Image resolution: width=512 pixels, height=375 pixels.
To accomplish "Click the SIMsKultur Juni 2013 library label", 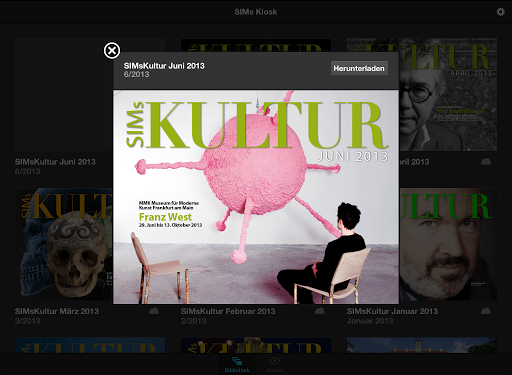I will (x=55, y=162).
